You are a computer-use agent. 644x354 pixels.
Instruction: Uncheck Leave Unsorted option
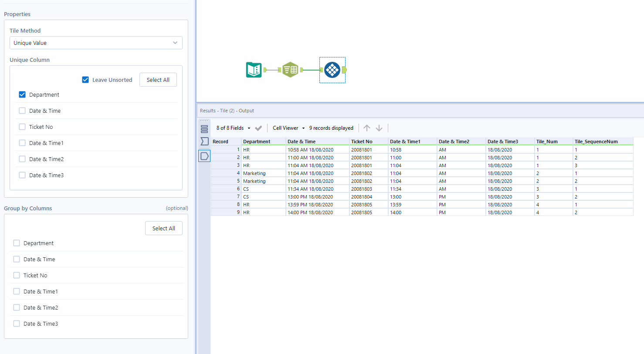85,80
